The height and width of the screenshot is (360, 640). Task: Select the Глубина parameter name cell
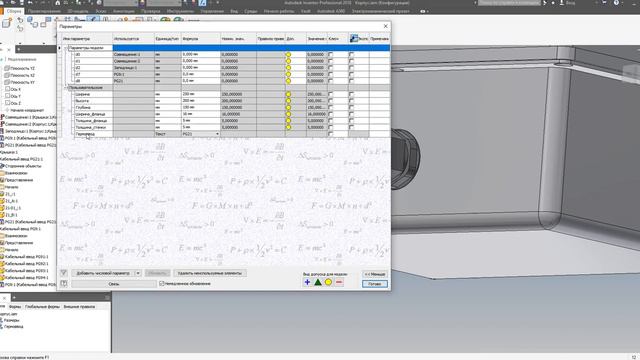tap(93, 107)
